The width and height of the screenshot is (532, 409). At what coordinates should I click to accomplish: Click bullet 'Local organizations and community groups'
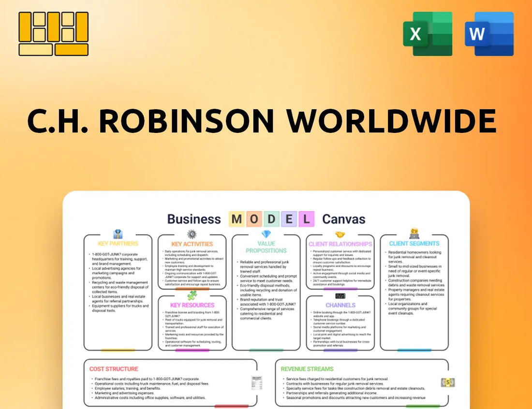tap(412, 308)
